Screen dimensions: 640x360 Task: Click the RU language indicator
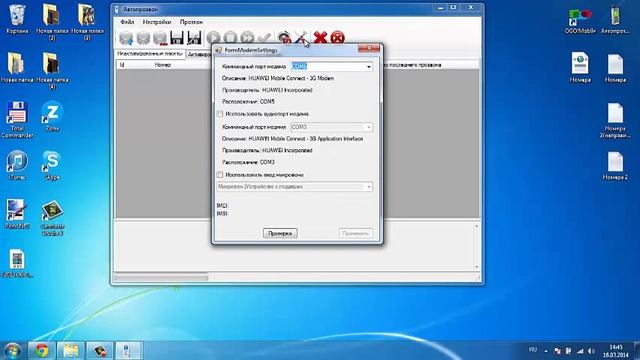(533, 350)
